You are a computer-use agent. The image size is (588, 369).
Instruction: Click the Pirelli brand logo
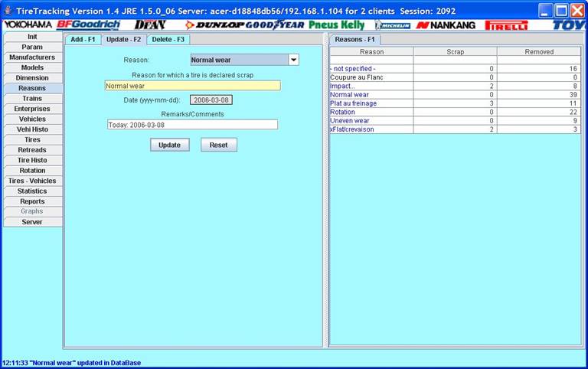[x=507, y=25]
